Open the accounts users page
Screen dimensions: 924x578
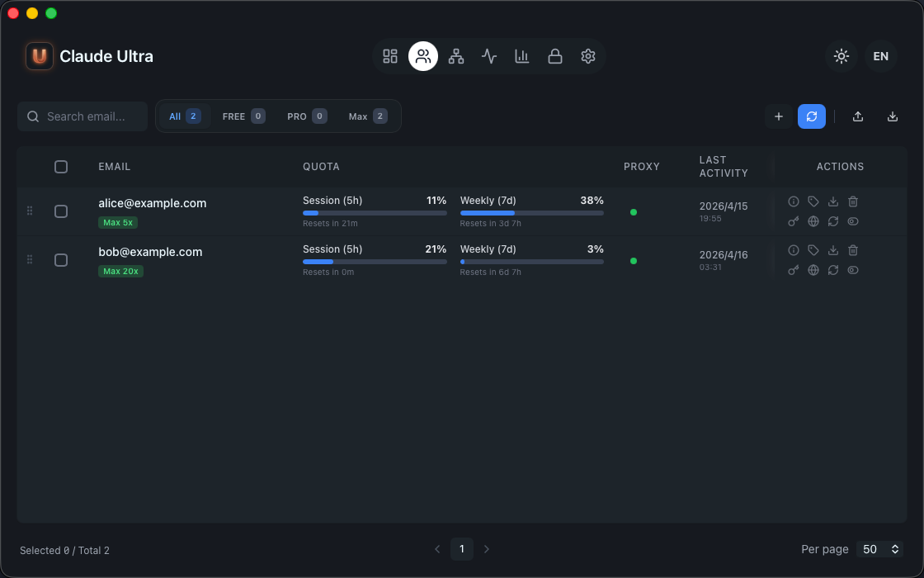click(x=423, y=56)
